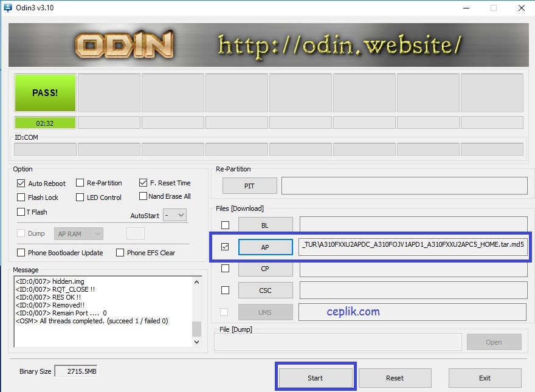The image size is (535, 392).
Task: Click the ODIN logo in banner
Action: pyautogui.click(x=124, y=44)
